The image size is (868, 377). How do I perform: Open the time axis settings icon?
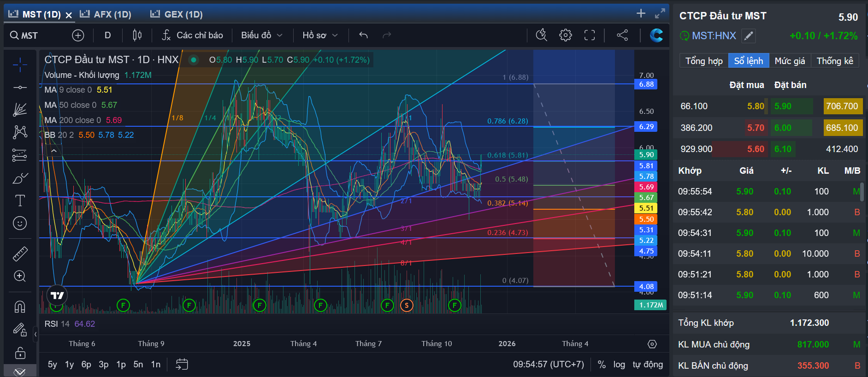(652, 344)
